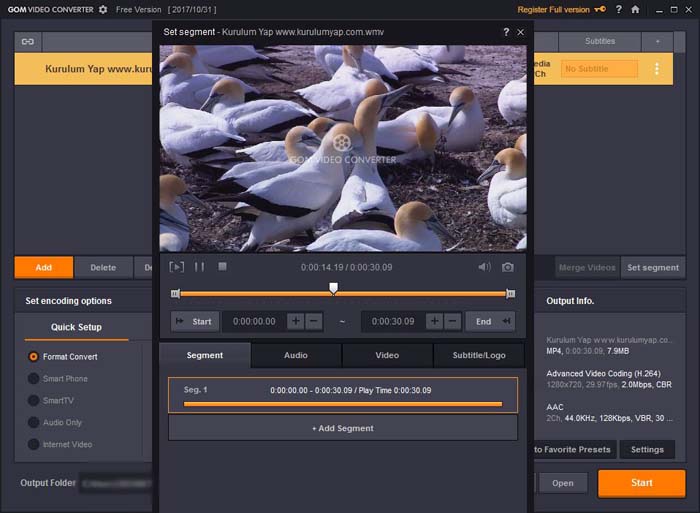The image size is (700, 513).
Task: Click the Merge Videos button
Action: [x=587, y=267]
